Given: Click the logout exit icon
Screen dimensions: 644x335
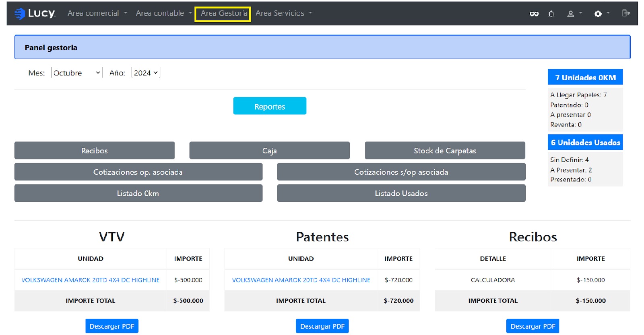Looking at the screenshot, I should 626,13.
